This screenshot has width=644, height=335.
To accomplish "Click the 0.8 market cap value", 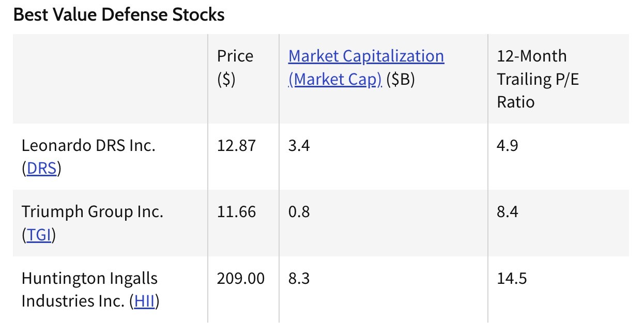I will [299, 212].
